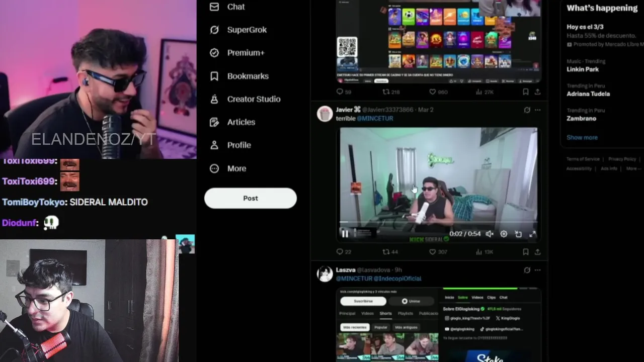This screenshot has width=644, height=362.
Task: Open three-dot menu on Laszva's tweet
Action: [x=537, y=270]
